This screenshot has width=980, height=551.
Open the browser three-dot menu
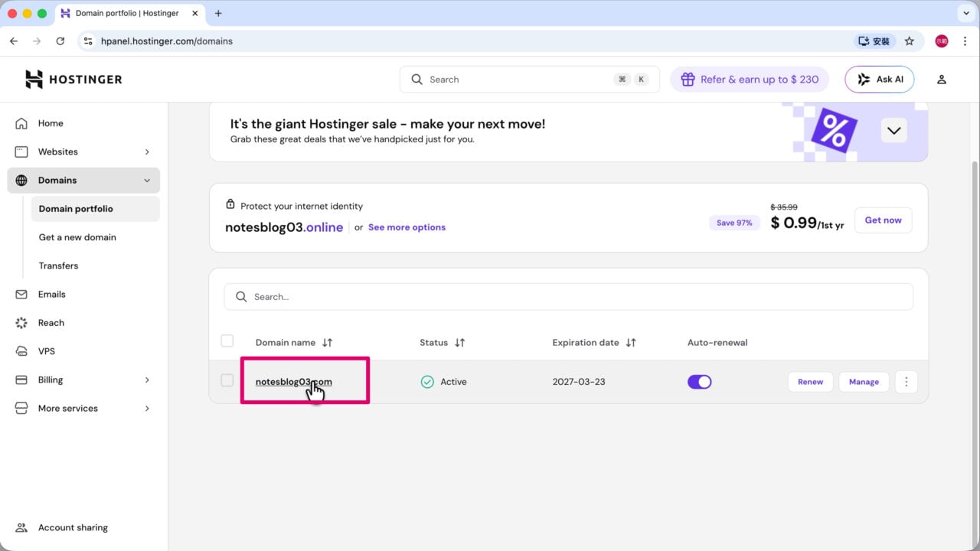[965, 41]
